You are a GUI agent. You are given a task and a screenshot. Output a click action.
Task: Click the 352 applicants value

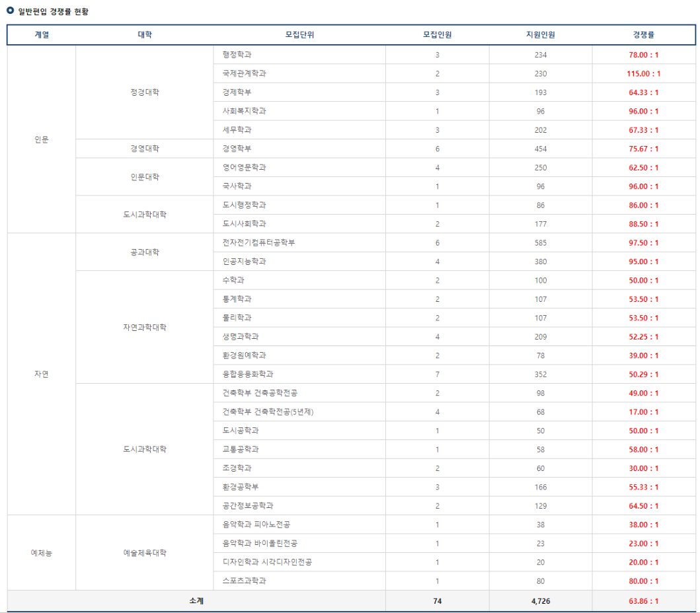click(540, 375)
